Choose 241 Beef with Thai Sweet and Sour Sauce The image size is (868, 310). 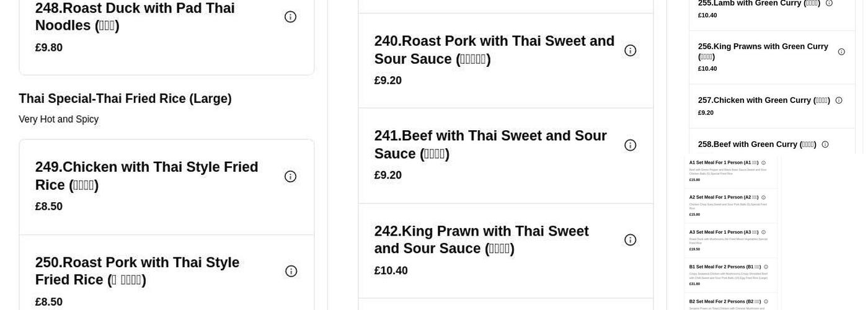(490, 144)
